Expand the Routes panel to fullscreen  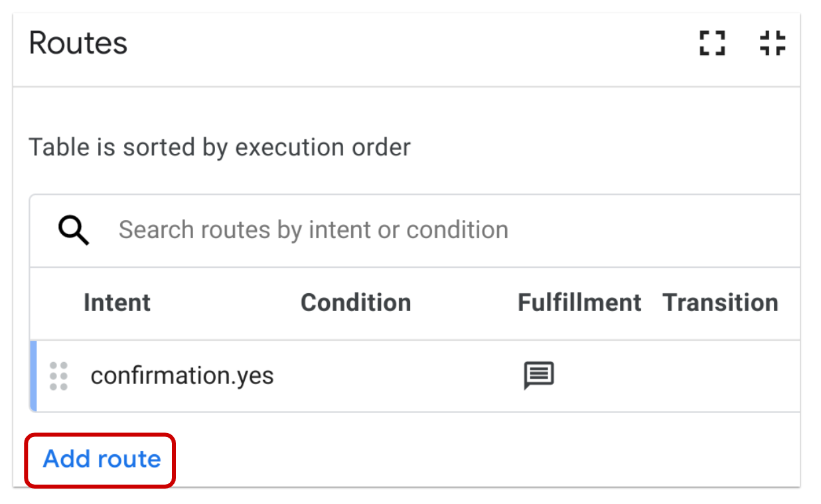point(711,44)
